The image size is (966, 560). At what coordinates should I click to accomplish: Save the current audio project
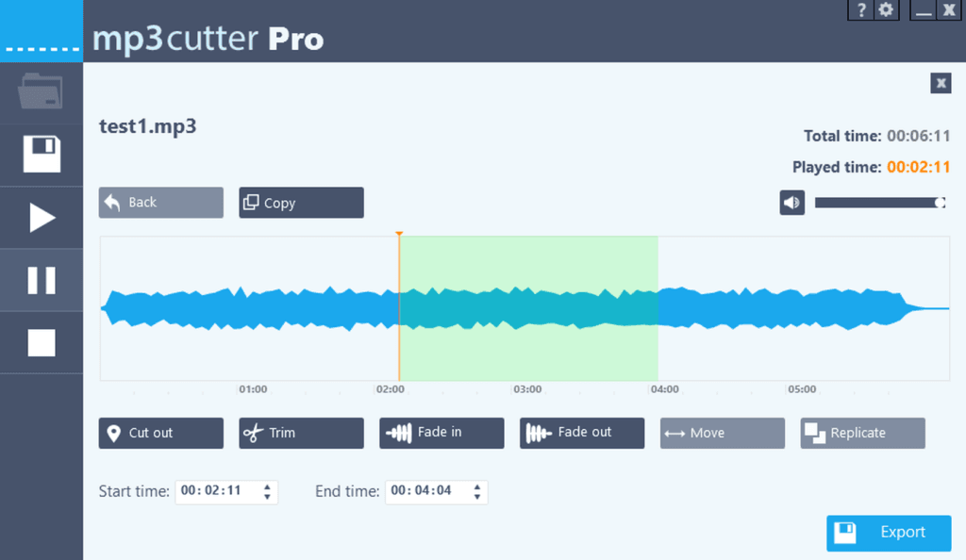coord(42,155)
